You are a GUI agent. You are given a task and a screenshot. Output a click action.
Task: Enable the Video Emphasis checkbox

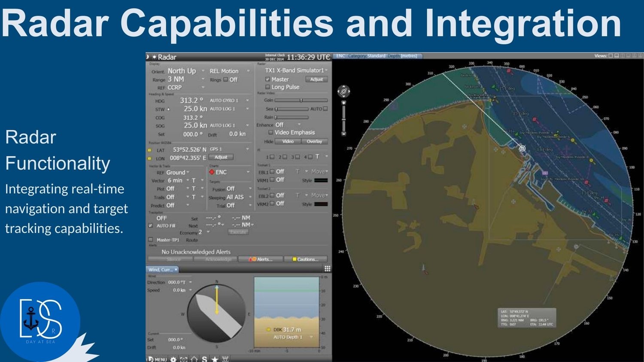(270, 133)
